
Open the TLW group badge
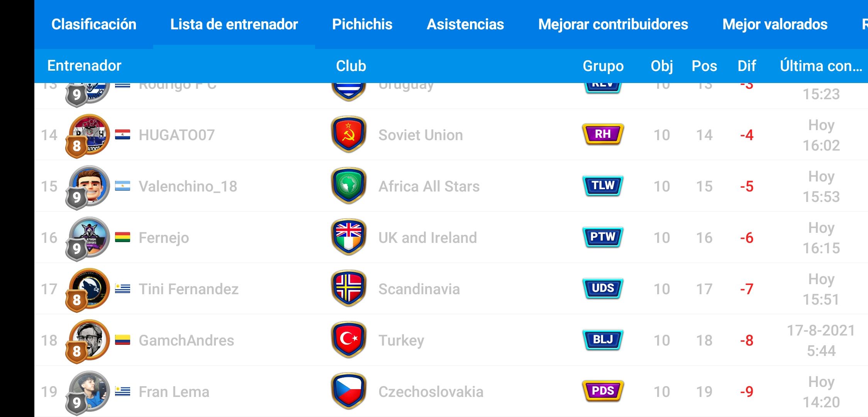[603, 186]
